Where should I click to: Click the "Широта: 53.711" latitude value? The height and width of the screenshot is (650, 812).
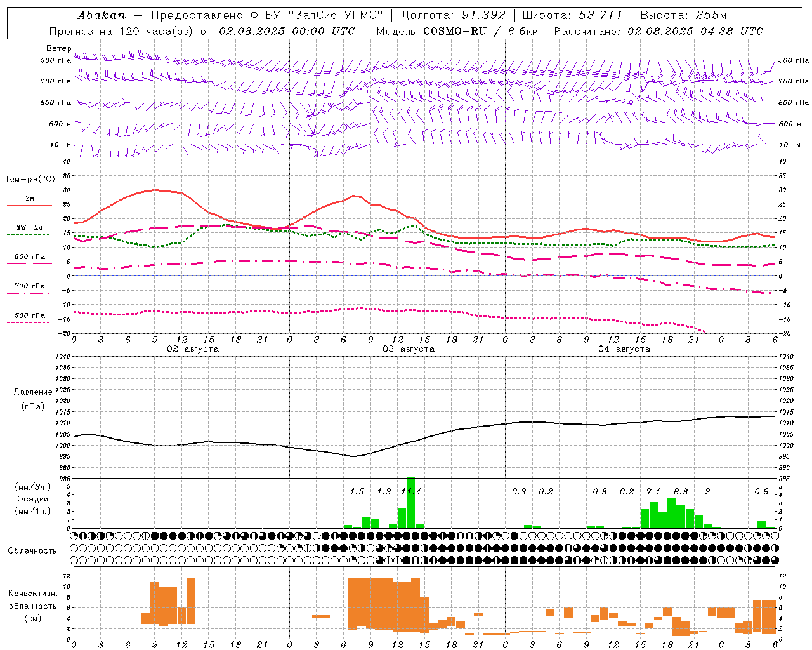click(573, 15)
